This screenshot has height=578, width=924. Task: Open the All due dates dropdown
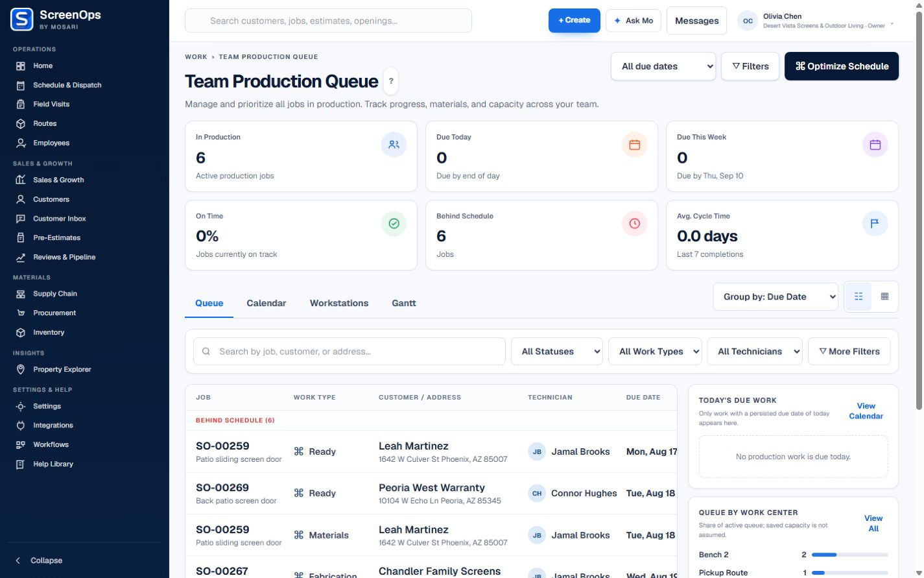click(x=663, y=66)
